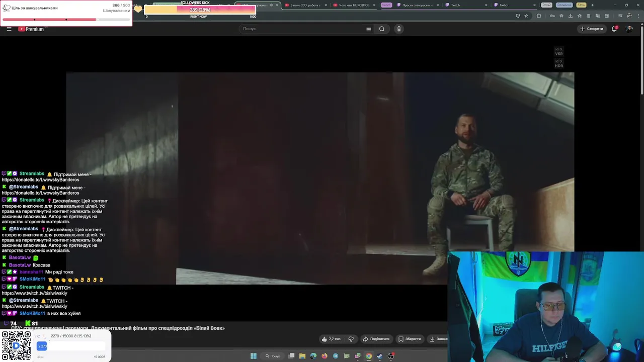The width and height of the screenshot is (644, 362).
Task: Close the 'Просто спілкуюся' tab
Action: tap(438, 5)
